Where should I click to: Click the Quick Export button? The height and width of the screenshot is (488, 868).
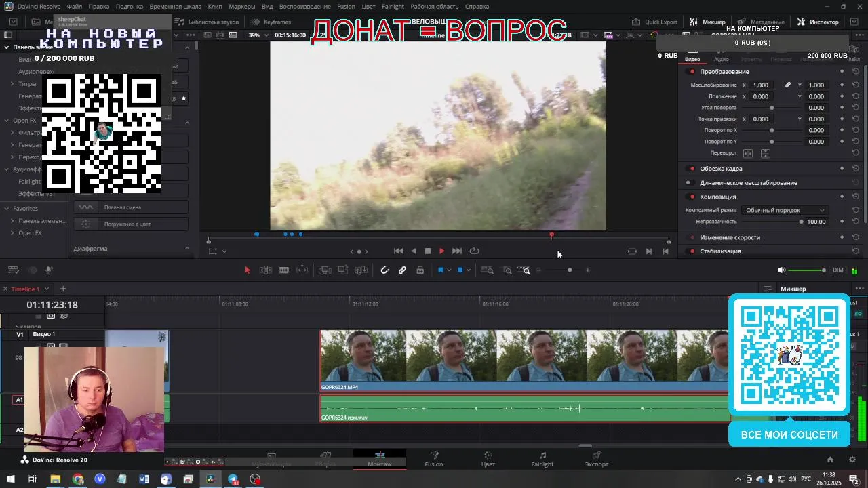point(655,22)
